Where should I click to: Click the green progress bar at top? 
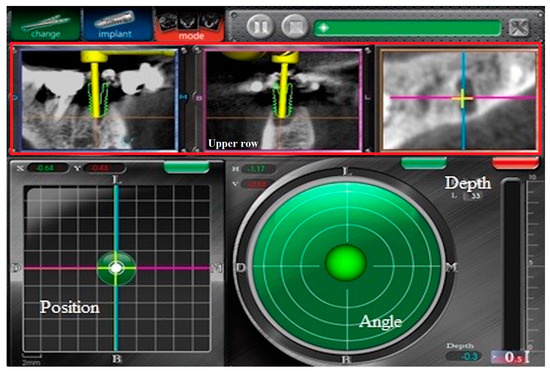tap(408, 28)
